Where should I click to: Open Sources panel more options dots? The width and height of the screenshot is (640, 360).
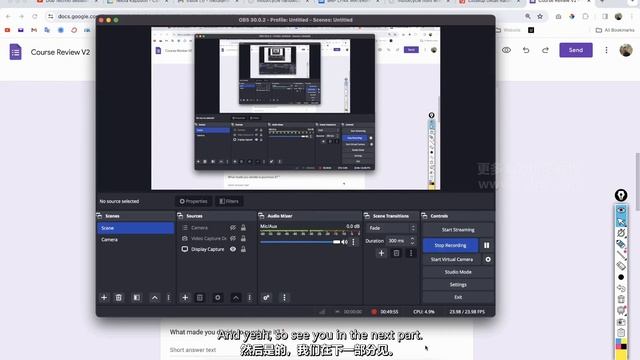pos(249,298)
